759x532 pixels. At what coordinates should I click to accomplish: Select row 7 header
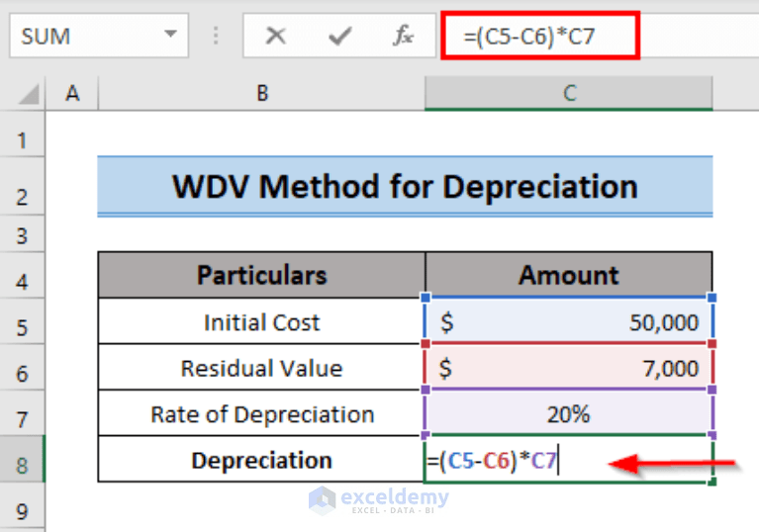pos(23,413)
